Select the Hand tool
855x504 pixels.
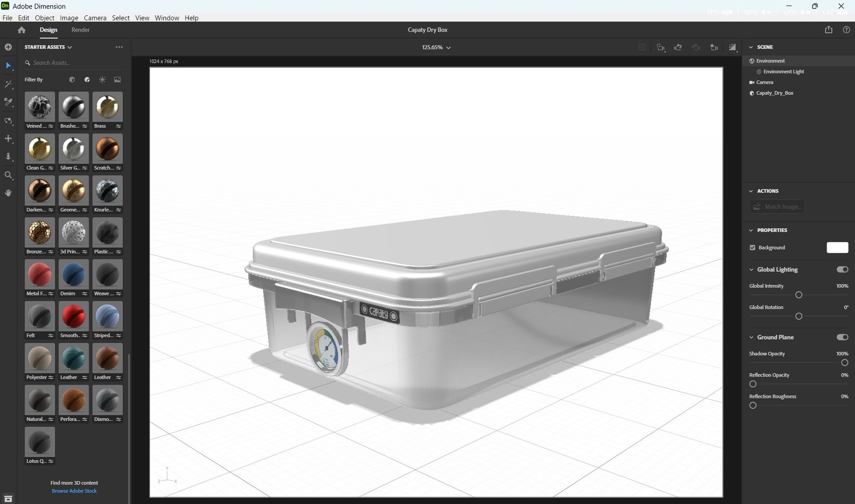8,193
